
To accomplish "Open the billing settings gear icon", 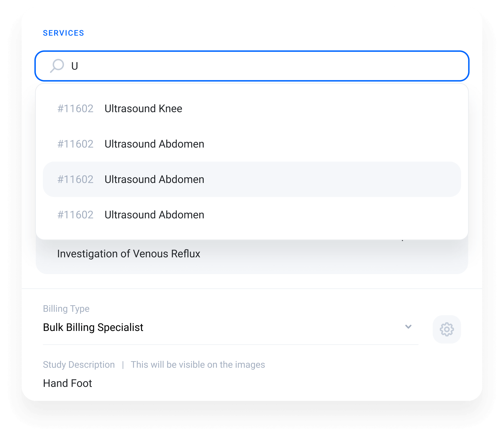I will [x=446, y=330].
